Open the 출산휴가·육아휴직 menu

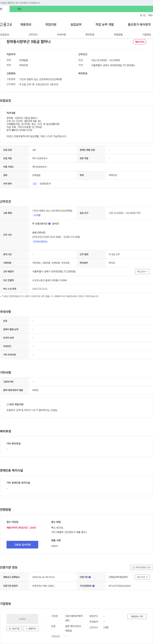click(139, 25)
